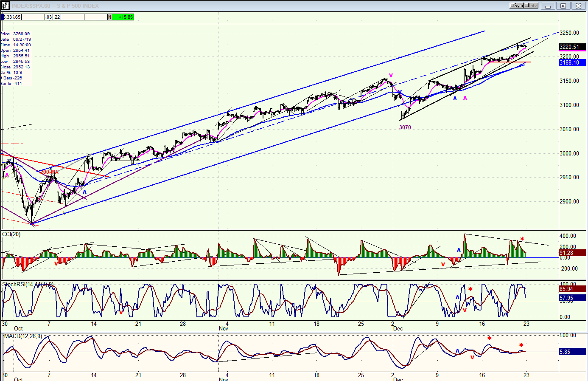Click the 200 MA text label
Viewport: 588px width, 381px height.
[50, 172]
